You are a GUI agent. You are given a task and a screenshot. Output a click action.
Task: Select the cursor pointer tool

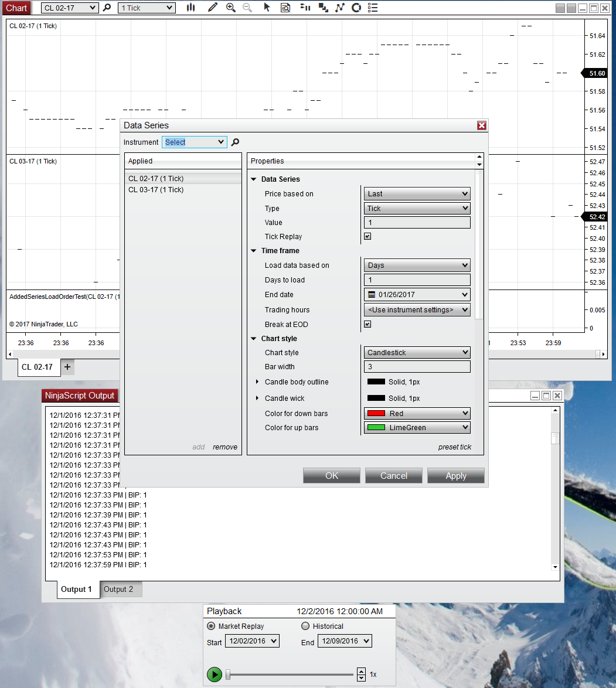267,8
